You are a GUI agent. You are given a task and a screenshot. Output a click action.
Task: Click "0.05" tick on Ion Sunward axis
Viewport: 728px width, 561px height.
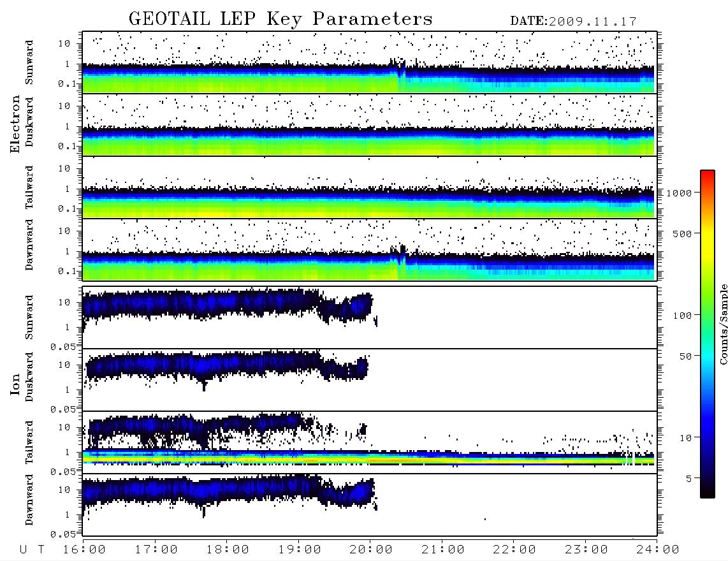[x=63, y=346]
